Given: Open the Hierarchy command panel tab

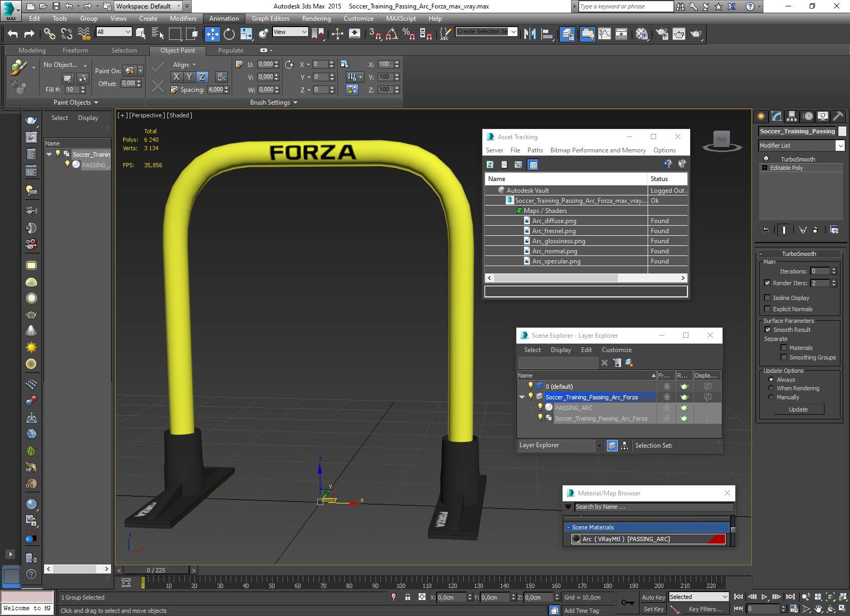Looking at the screenshot, I should point(792,116).
